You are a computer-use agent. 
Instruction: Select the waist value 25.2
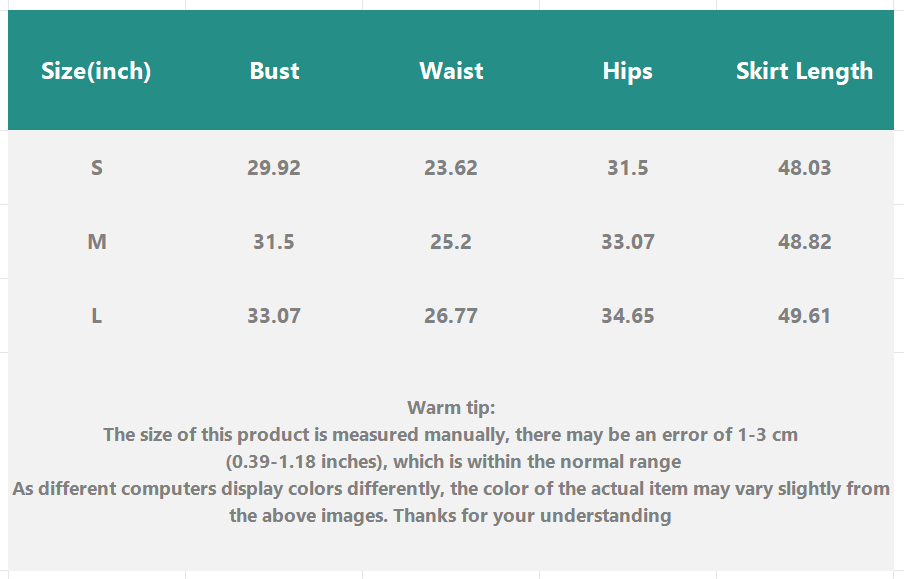[x=451, y=242]
